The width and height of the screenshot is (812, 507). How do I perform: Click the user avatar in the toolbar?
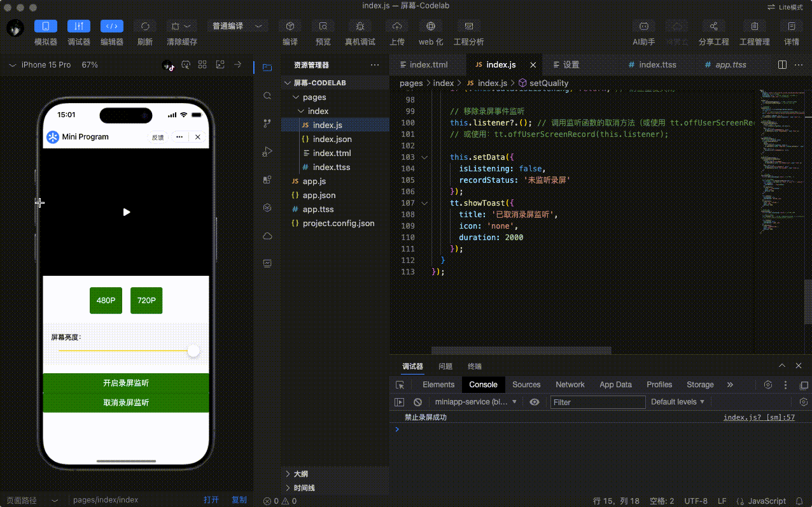[15, 28]
